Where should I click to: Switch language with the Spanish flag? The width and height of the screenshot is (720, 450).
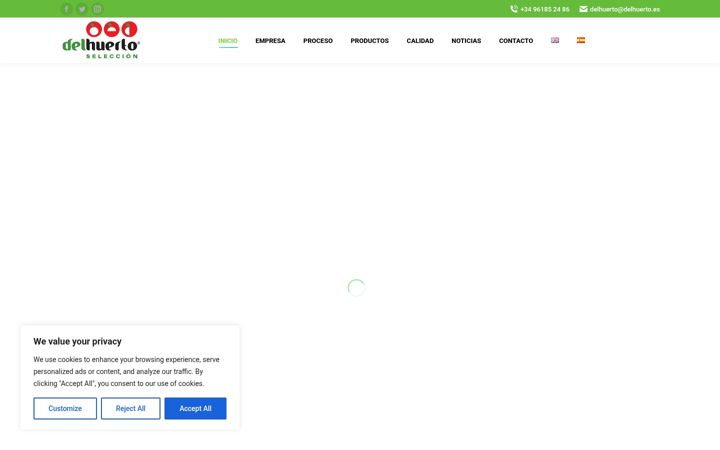[581, 40]
